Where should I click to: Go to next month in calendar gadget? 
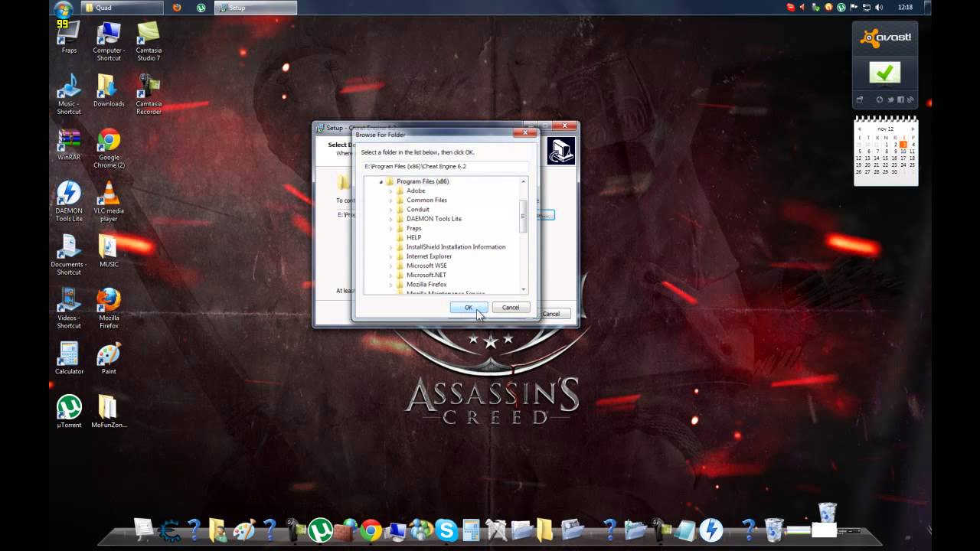[913, 129]
